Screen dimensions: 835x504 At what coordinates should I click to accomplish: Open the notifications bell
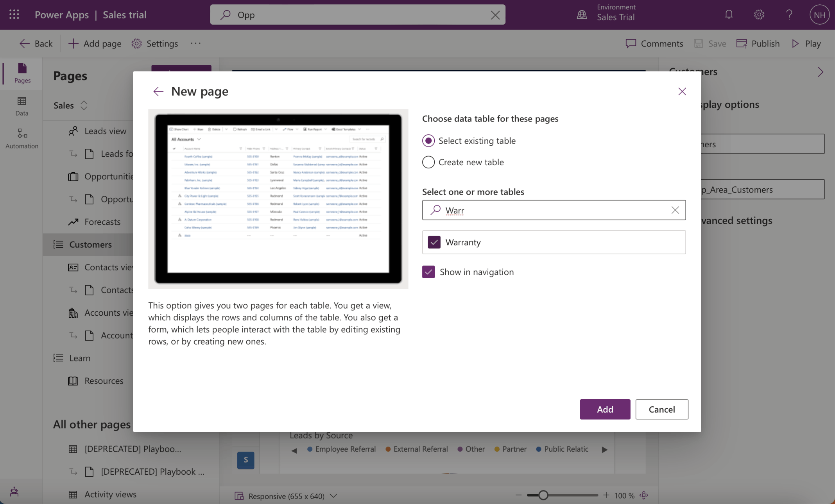(x=729, y=15)
